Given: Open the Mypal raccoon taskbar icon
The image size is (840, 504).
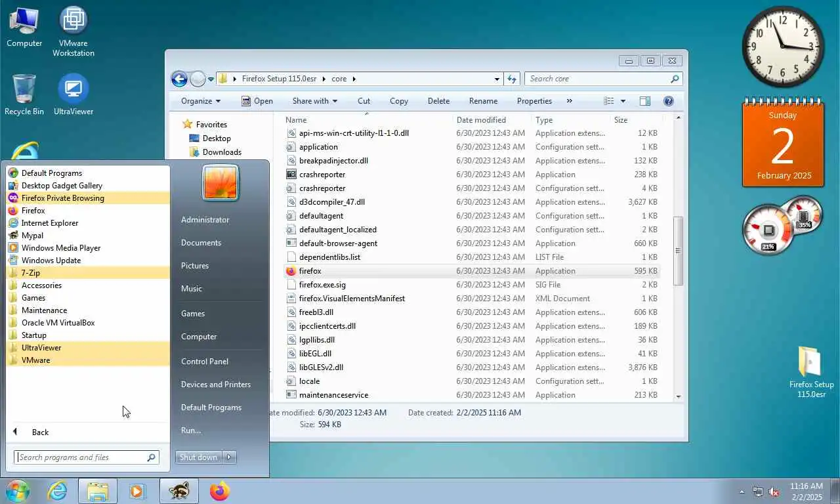Looking at the screenshot, I should pos(178,491).
